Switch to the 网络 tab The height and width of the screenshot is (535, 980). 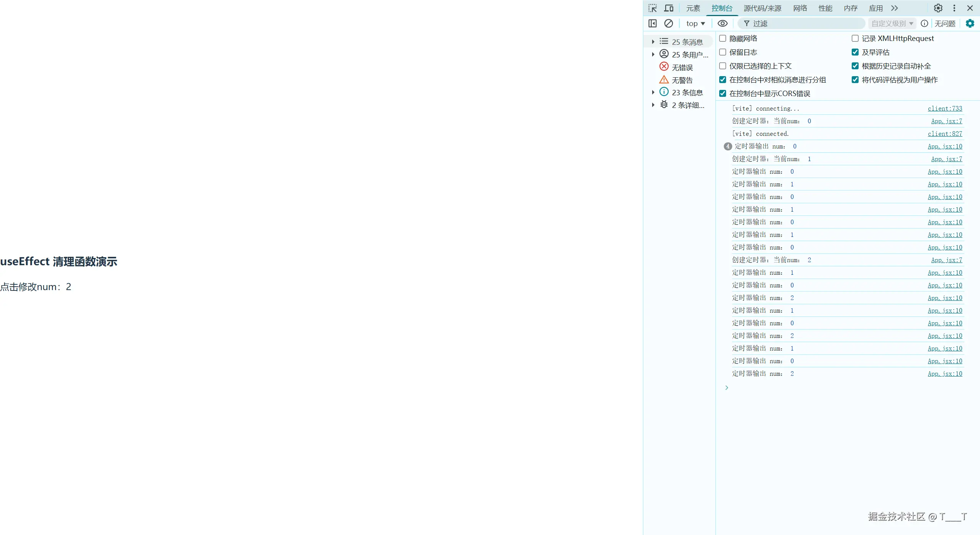pyautogui.click(x=800, y=8)
